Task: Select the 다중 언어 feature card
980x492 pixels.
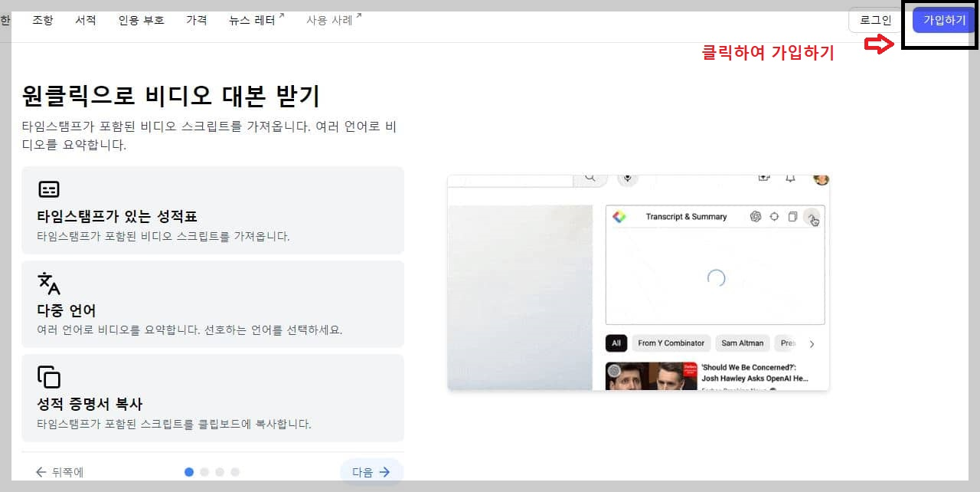Action: point(213,304)
